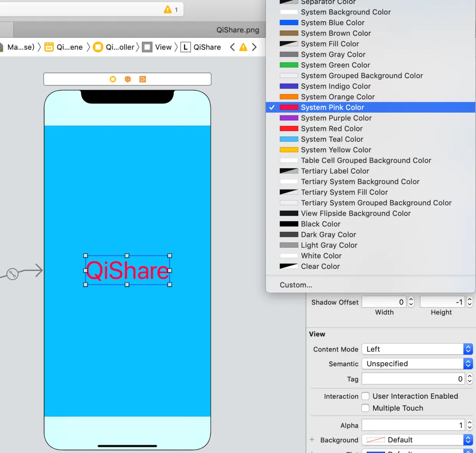
Task: Select the QiShare label on the canvas
Action: click(x=127, y=270)
